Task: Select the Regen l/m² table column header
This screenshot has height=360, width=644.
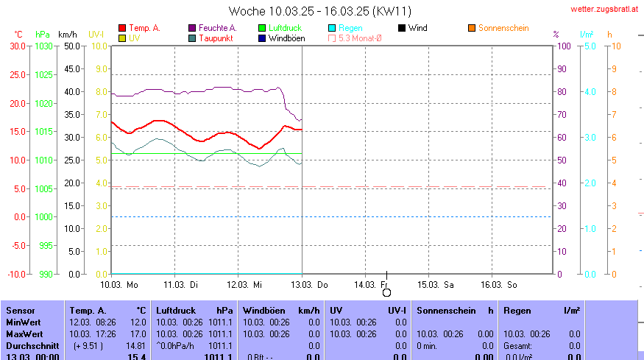Action: coord(541,311)
